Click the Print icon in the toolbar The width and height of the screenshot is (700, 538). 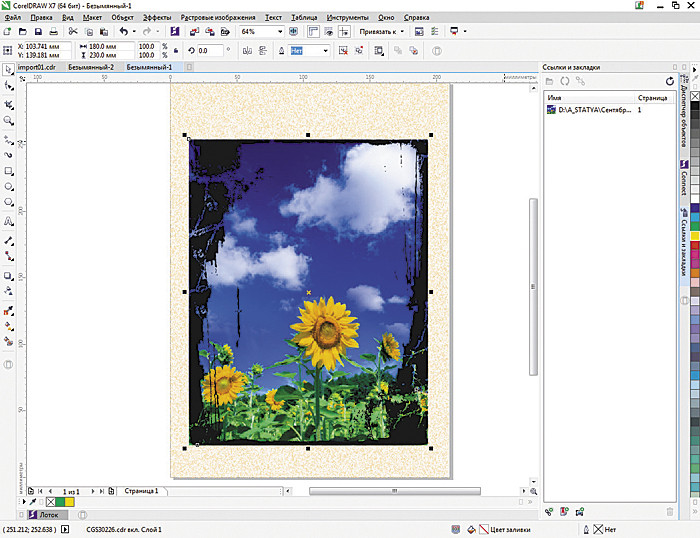(55, 32)
